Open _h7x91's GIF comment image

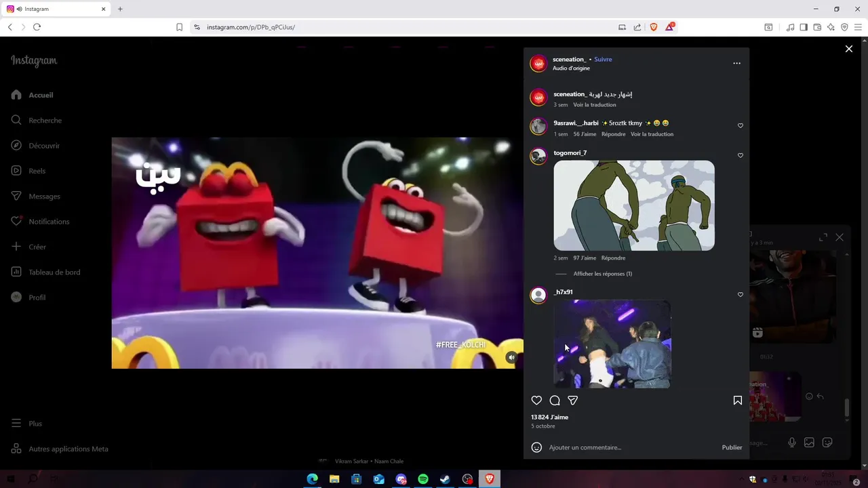coord(612,344)
